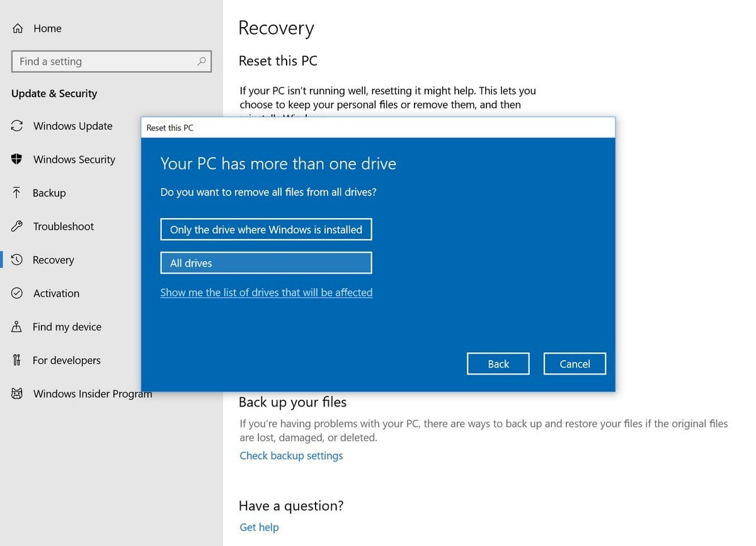Click the For developers icon
Viewport: 756px width, 546px height.
click(x=18, y=359)
